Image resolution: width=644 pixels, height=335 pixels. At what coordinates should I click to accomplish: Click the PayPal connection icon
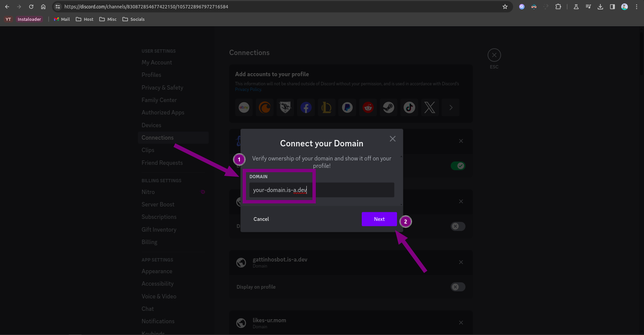point(347,108)
